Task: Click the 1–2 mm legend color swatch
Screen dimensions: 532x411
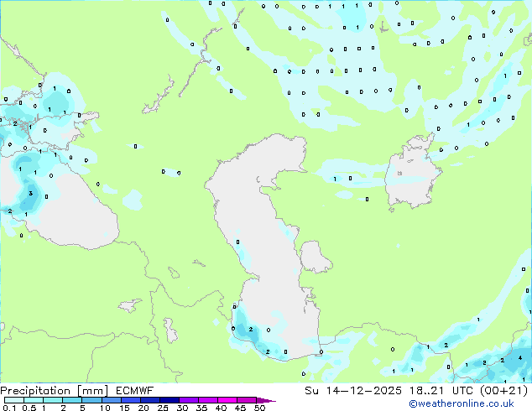Action: point(53,400)
